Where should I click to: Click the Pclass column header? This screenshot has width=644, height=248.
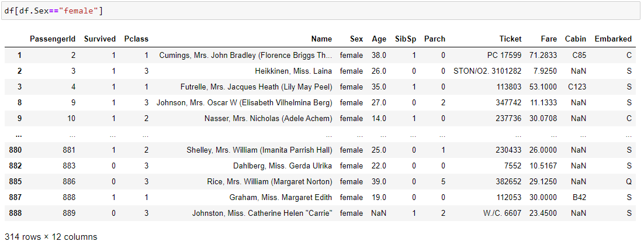[x=136, y=39]
